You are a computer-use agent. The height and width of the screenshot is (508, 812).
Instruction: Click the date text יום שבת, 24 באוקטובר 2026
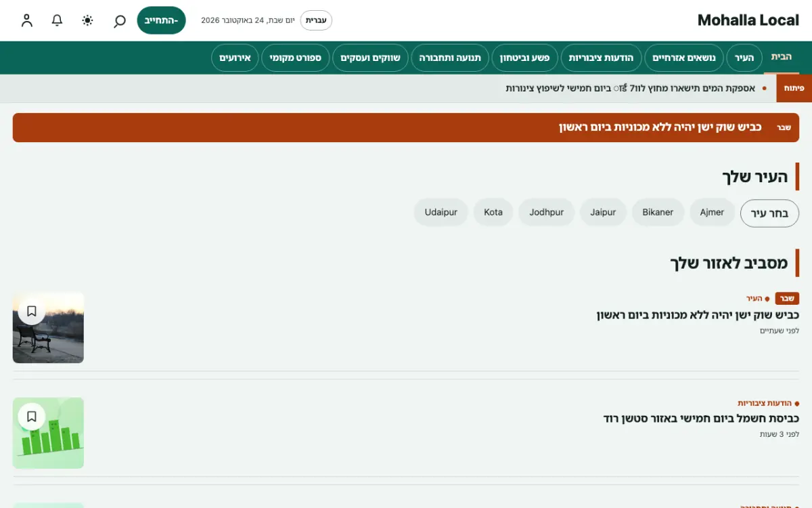pyautogui.click(x=247, y=20)
